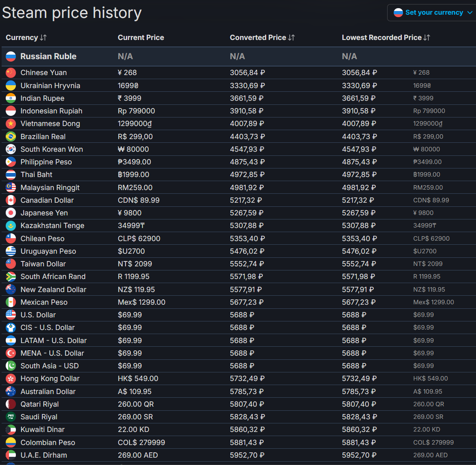Screen dimensions: 476x465
Task: Click the Chilean Peso flag icon
Action: 11,238
